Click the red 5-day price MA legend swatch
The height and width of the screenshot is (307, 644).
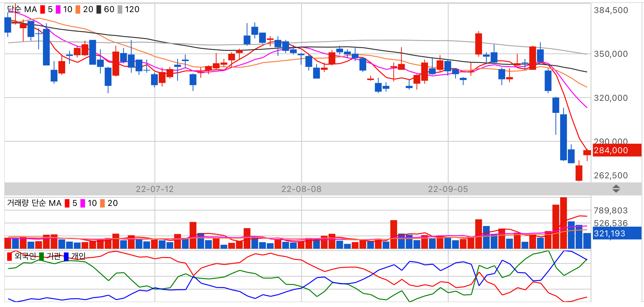click(x=43, y=10)
